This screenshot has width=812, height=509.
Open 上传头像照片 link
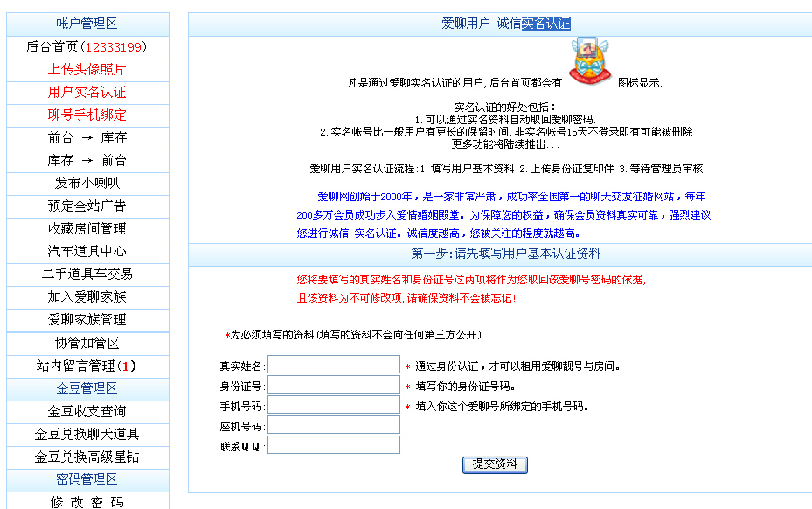coord(87,70)
